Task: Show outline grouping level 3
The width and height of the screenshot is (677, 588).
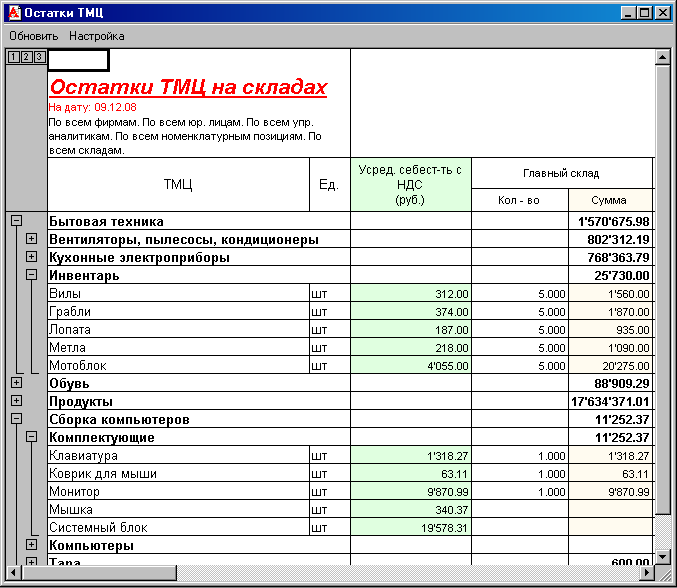Action: (x=39, y=57)
